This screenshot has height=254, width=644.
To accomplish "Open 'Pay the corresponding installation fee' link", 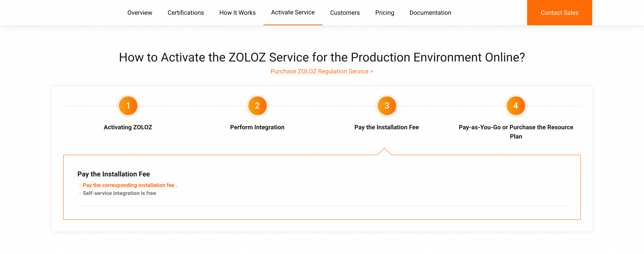I will pos(128,185).
